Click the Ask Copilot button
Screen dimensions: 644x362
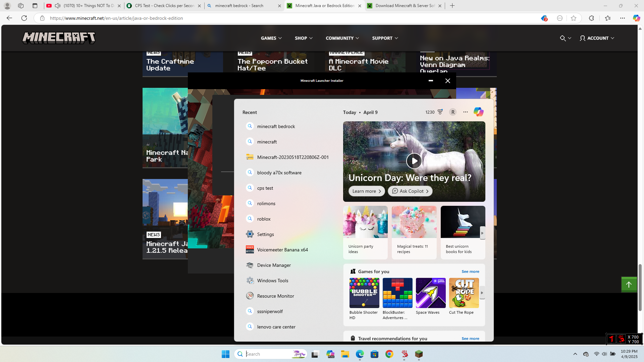click(x=410, y=191)
